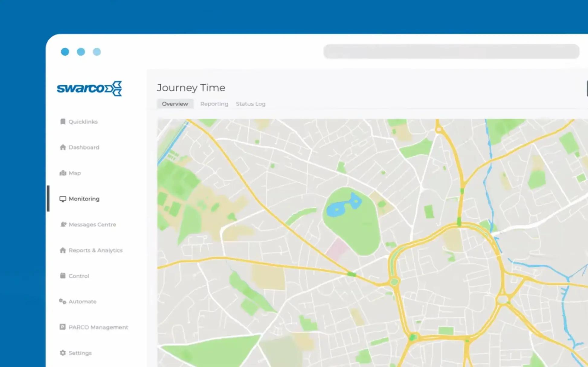Click the Control sidebar icon
The width and height of the screenshot is (588, 367).
63,276
